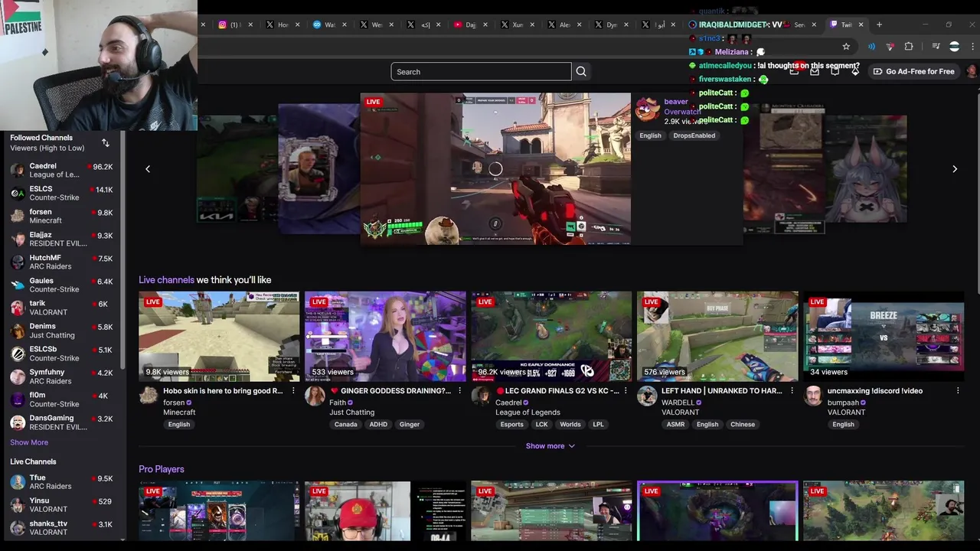The image size is (980, 551).
Task: Open the Live channels heading link
Action: click(166, 280)
